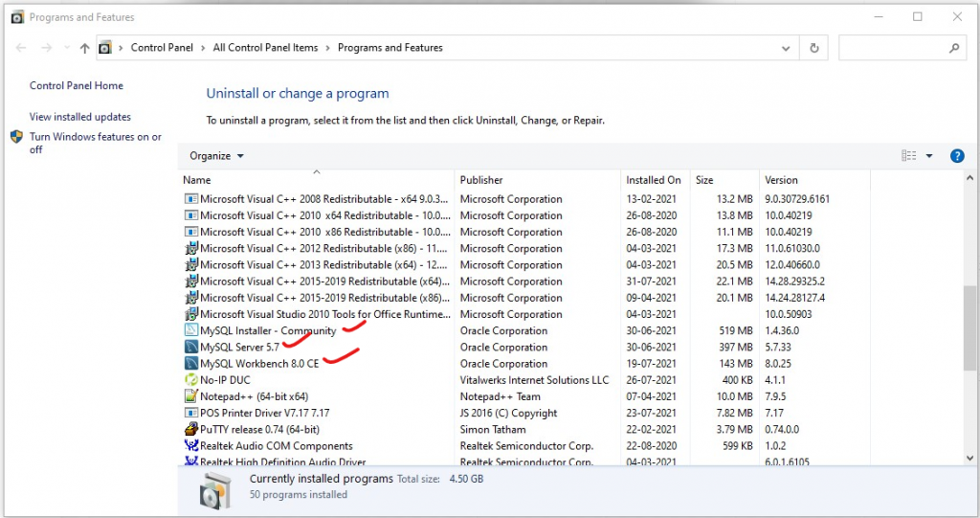Click the POS Printer Driver V7.17 icon

tap(191, 413)
